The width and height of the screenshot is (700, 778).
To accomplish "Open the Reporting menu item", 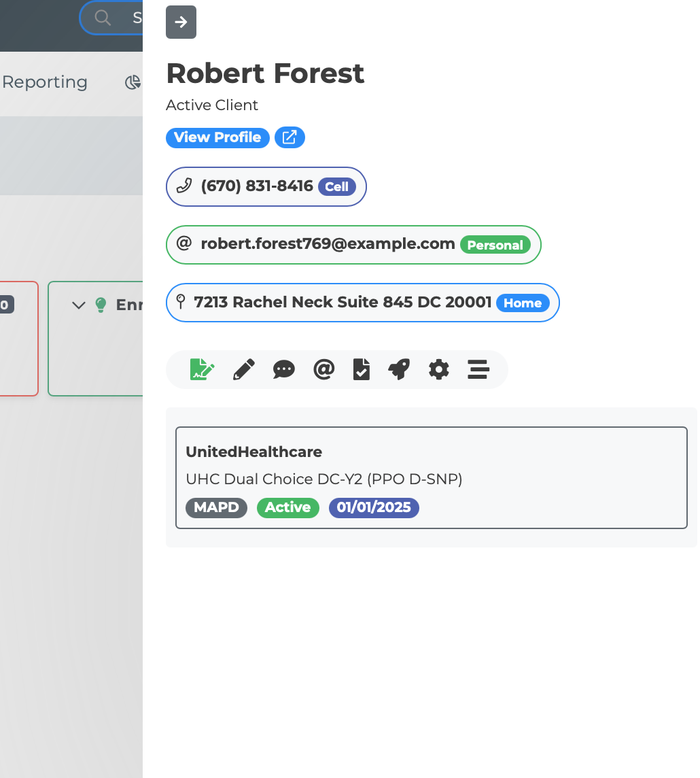I will coord(45,82).
